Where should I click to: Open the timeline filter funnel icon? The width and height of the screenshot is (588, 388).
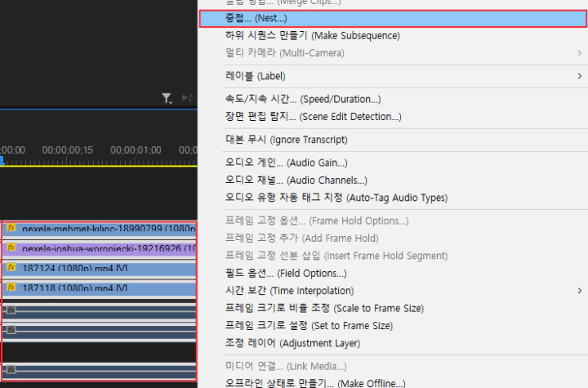(167, 98)
